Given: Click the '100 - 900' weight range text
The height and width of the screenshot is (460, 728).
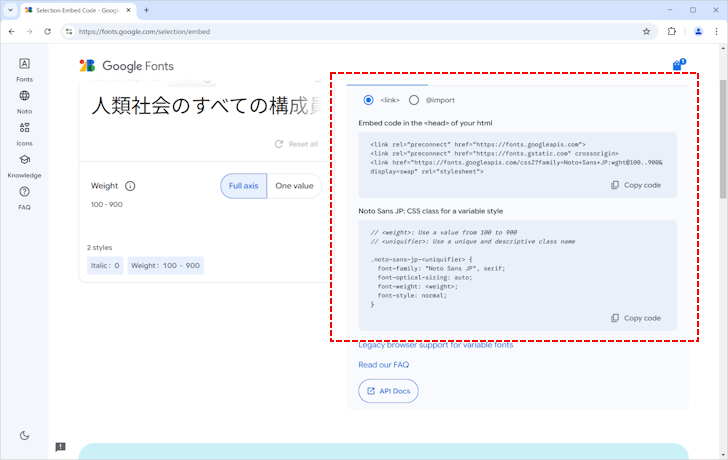Looking at the screenshot, I should (107, 205).
